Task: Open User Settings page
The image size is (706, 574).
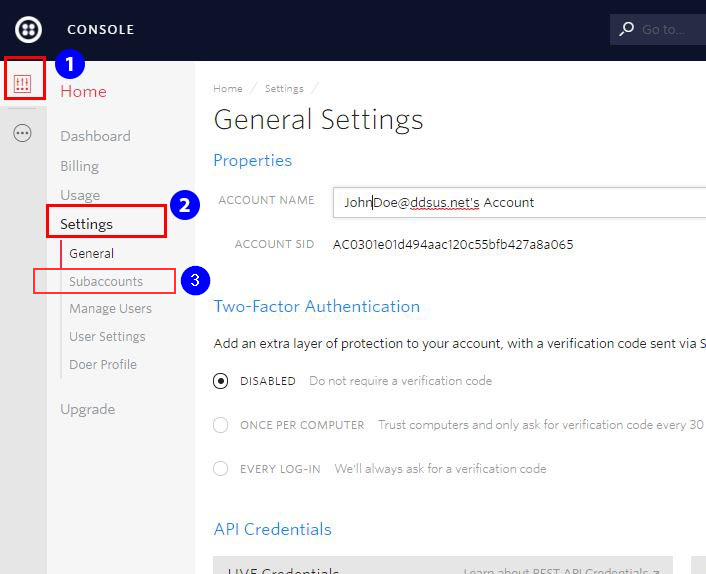Action: 107,337
